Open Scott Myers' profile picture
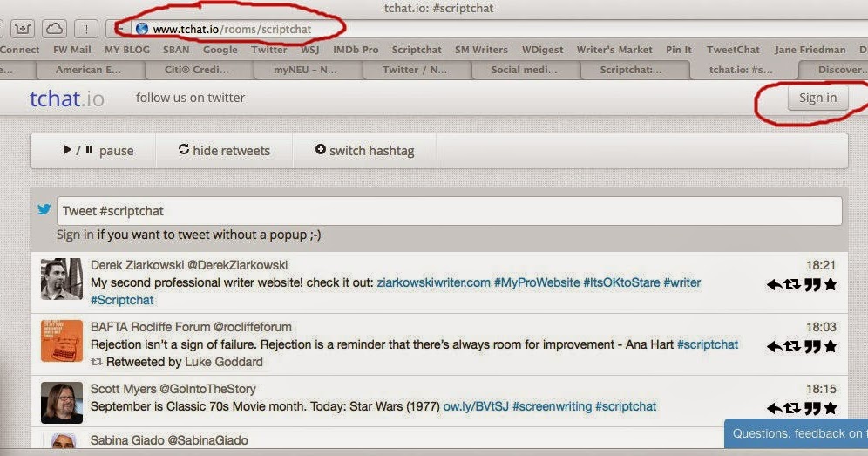This screenshot has width=868, height=456. click(62, 403)
